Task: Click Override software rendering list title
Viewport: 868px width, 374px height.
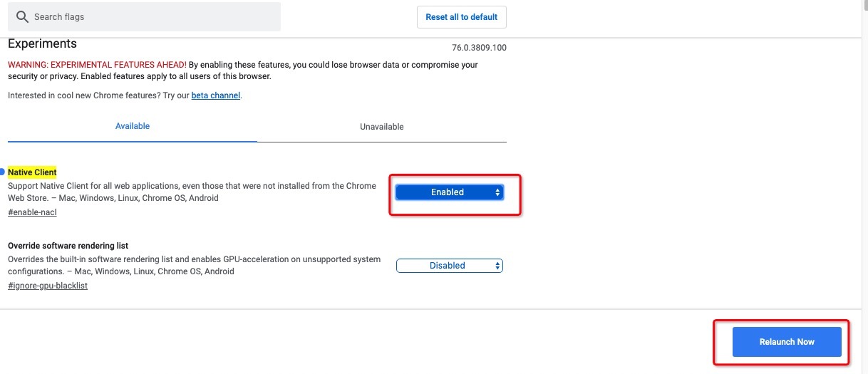Action: (x=68, y=246)
